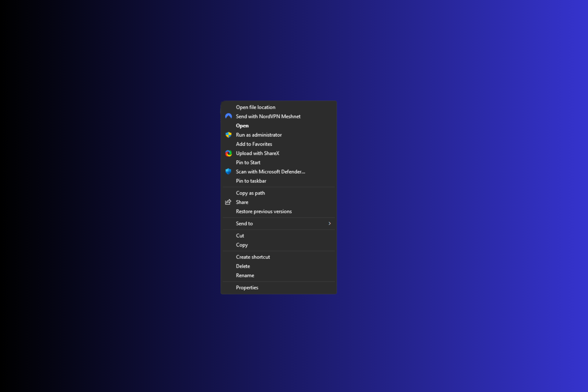Click the ShareX upload icon
Viewport: 588px width, 392px height.
[x=228, y=153]
